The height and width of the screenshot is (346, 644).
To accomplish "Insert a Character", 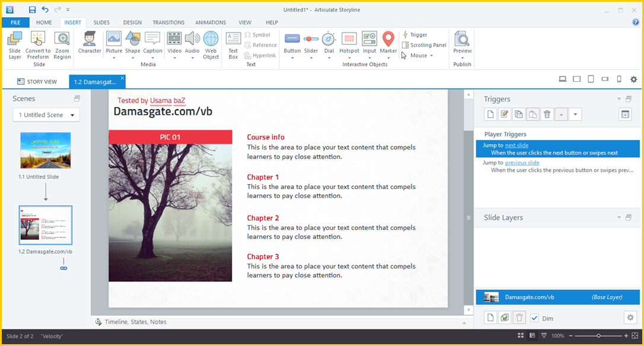I will [x=90, y=42].
